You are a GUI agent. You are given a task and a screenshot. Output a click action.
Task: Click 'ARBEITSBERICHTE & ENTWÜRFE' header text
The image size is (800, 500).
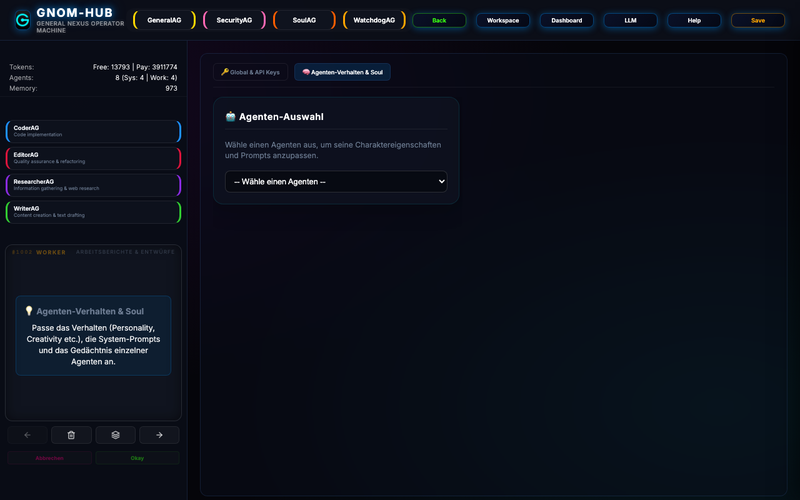pos(125,252)
